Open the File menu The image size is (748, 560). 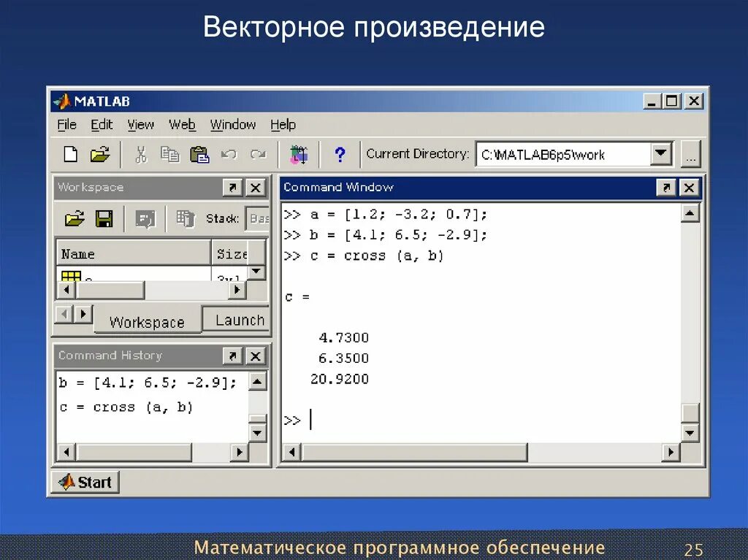click(x=66, y=125)
